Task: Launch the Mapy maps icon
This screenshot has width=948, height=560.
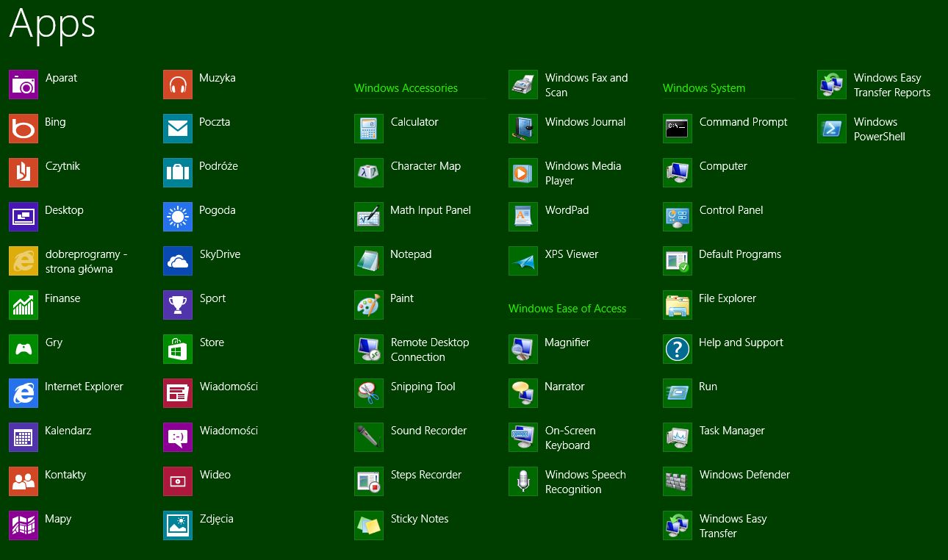Action: tap(24, 525)
